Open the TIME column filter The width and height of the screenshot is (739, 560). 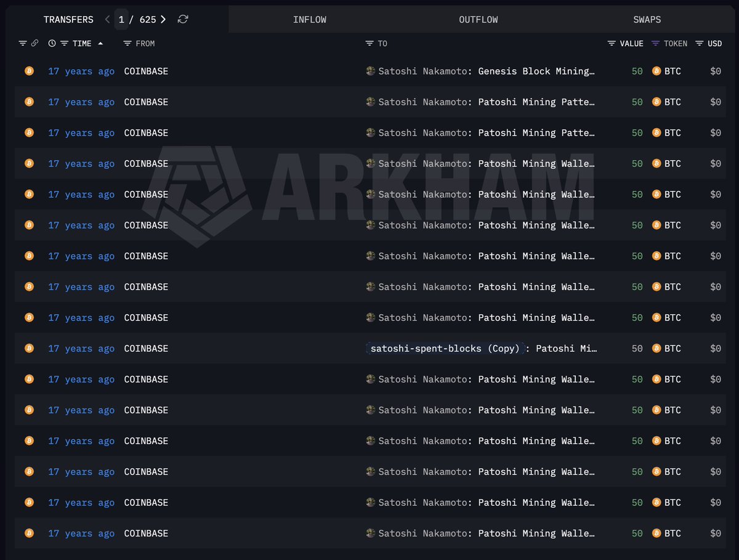click(x=64, y=43)
